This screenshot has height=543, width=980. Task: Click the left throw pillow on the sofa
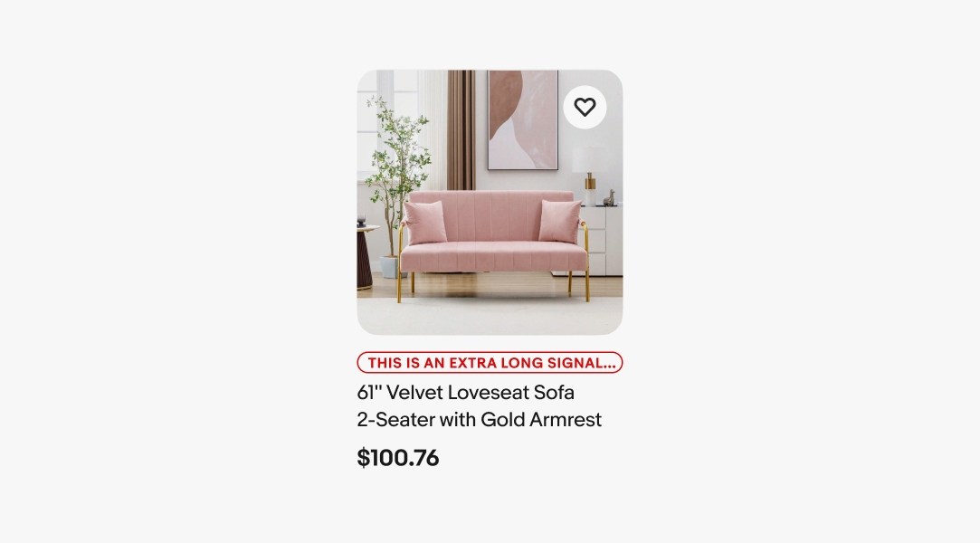point(424,223)
